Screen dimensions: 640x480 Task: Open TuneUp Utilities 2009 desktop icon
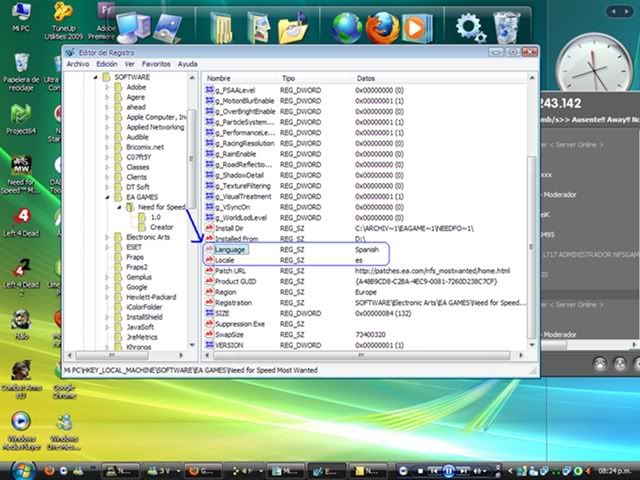click(64, 20)
